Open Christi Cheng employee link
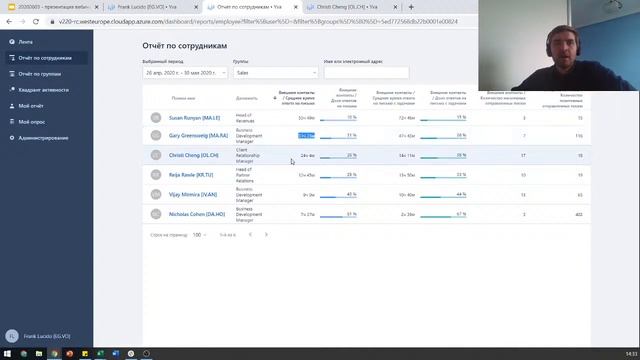Screen dimensions: 640x360 [x=193, y=156]
